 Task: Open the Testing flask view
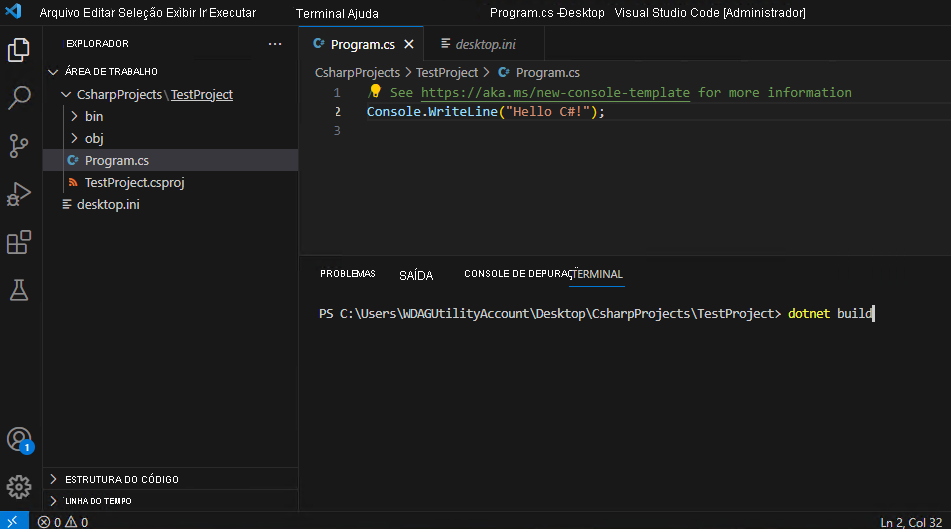click(x=19, y=291)
